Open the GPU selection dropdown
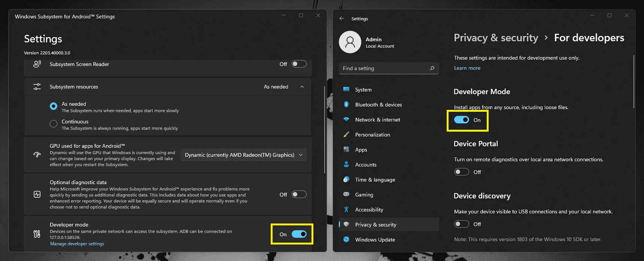 click(x=243, y=155)
